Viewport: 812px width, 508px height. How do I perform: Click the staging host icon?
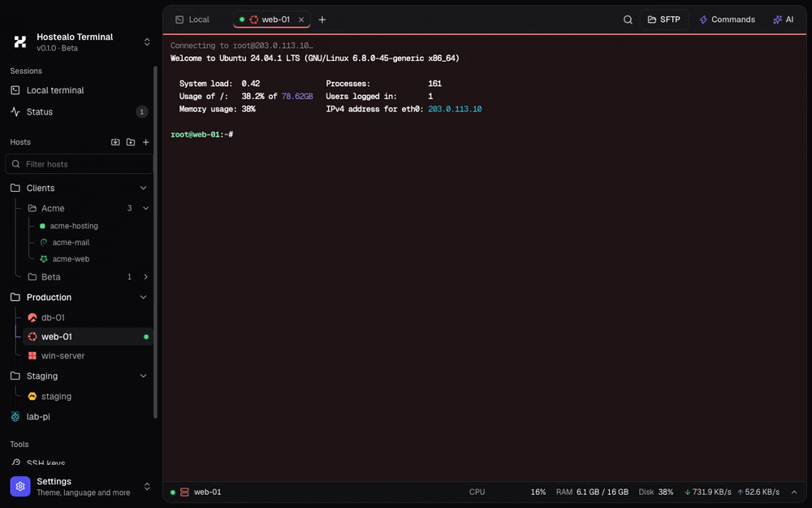pos(32,397)
